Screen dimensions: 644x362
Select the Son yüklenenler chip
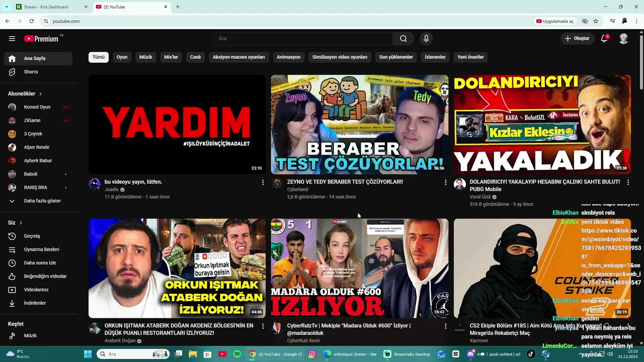pyautogui.click(x=396, y=57)
